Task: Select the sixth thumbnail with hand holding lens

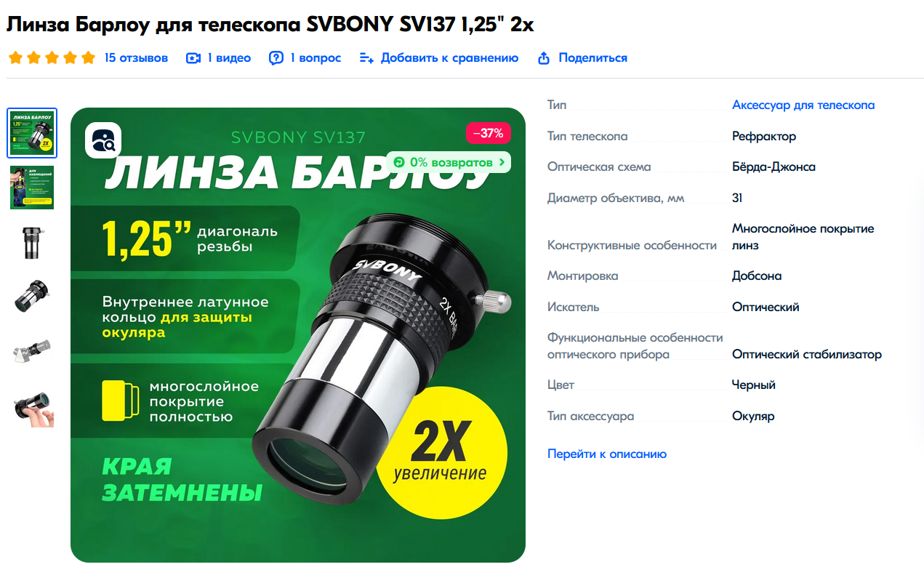Action: (32, 407)
